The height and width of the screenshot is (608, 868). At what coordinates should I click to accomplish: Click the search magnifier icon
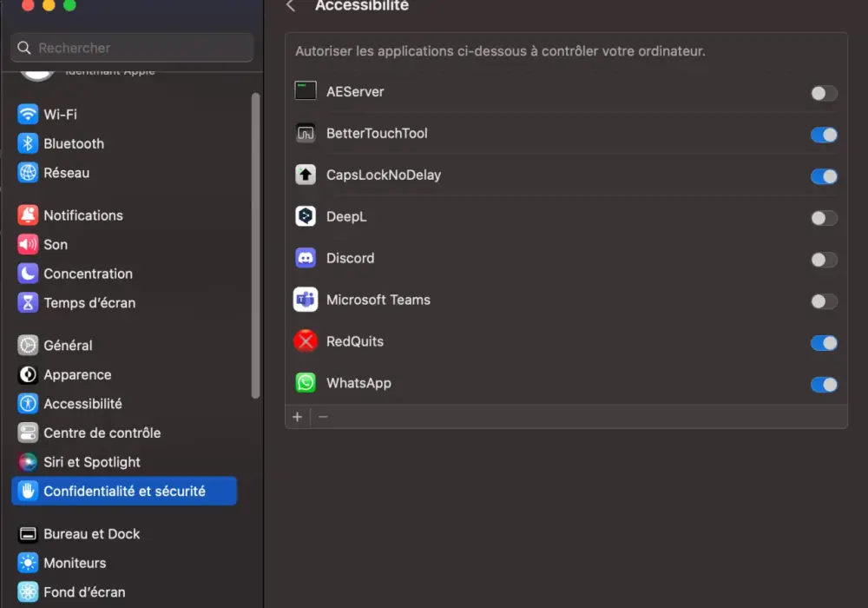point(23,48)
